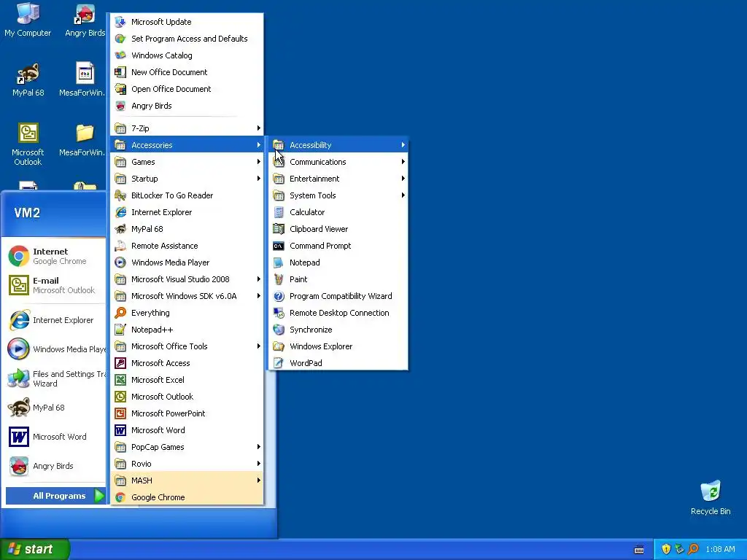Viewport: 747px width, 560px height.
Task: Choose Open Office Document
Action: (x=187, y=89)
